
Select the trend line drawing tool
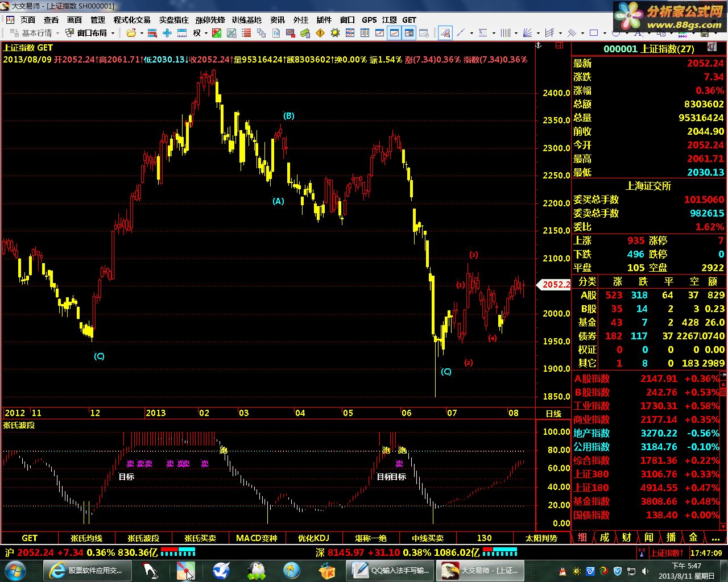(460, 33)
